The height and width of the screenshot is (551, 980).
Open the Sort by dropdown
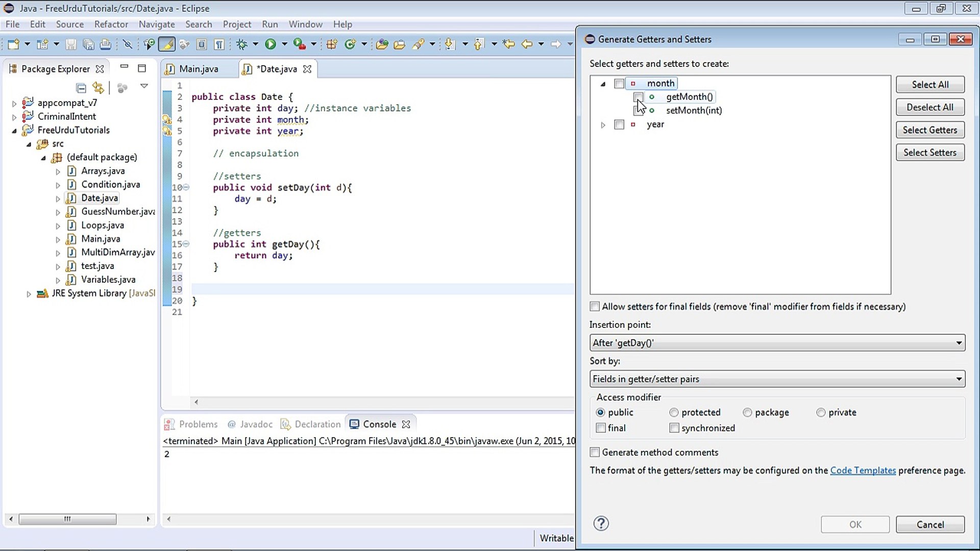777,379
